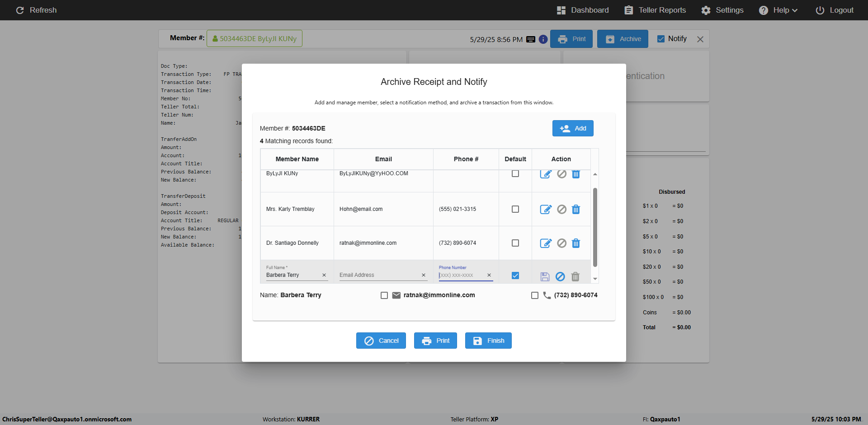Tick the ratnak@immonline.com email notification checkbox
Viewport: 868px width, 425px height.
point(384,295)
